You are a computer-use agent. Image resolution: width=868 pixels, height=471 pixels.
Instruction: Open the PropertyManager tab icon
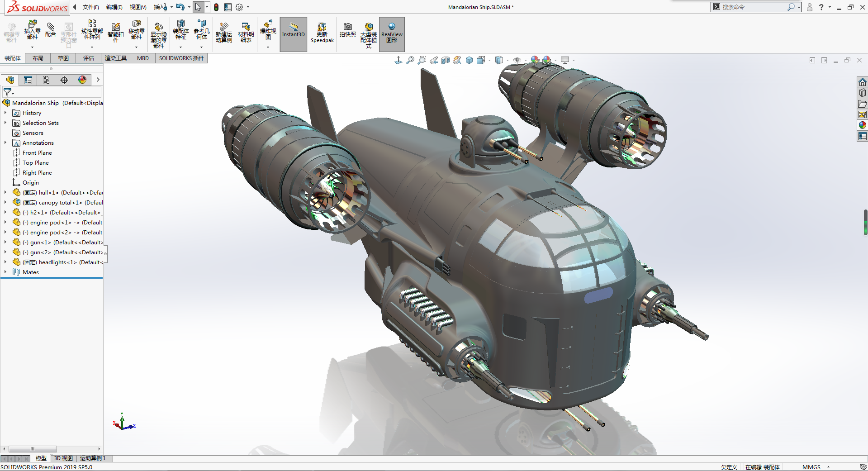28,80
